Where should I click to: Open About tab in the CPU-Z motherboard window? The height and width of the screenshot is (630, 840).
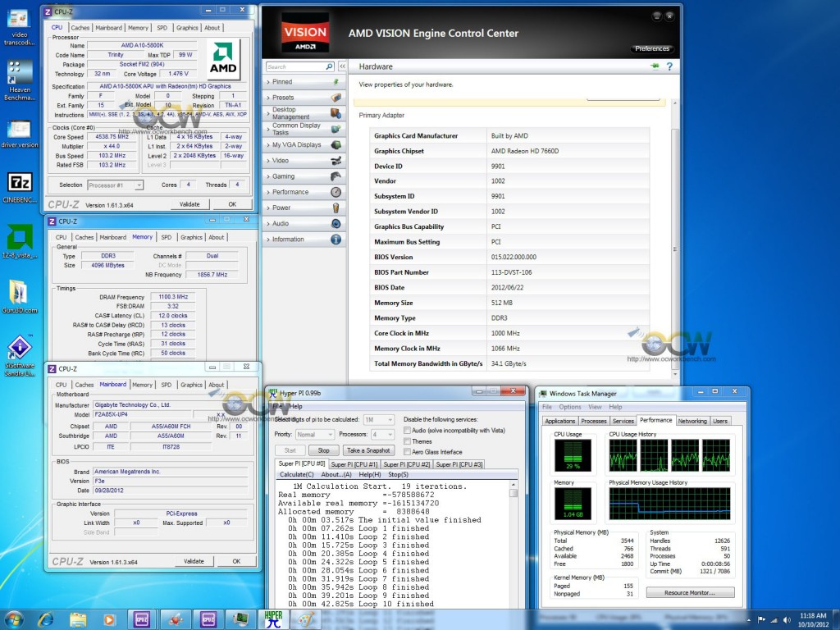pyautogui.click(x=217, y=385)
